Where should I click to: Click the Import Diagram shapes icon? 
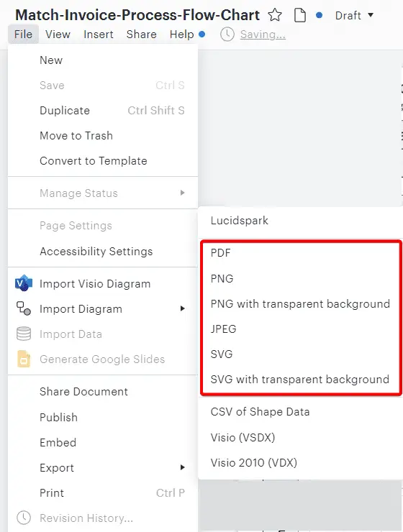point(24,308)
